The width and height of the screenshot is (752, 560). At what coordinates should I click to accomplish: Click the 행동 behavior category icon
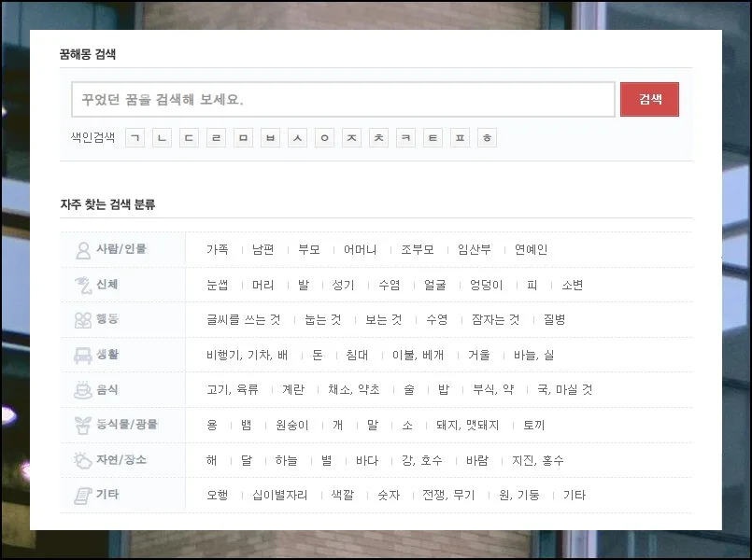point(82,320)
